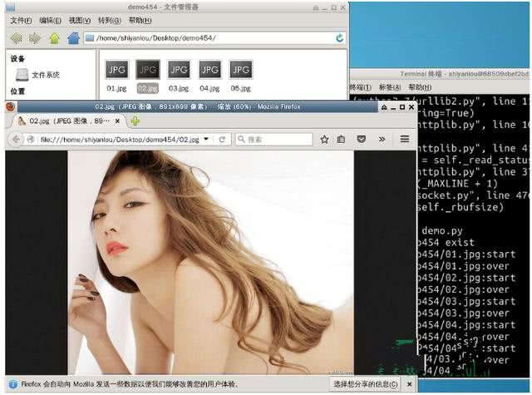Go up to the parent folder
This screenshot has width=532, height=395.
pyautogui.click(x=54, y=38)
